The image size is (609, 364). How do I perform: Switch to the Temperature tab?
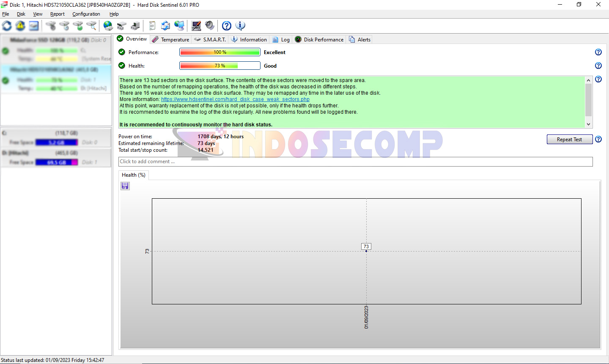pos(170,39)
